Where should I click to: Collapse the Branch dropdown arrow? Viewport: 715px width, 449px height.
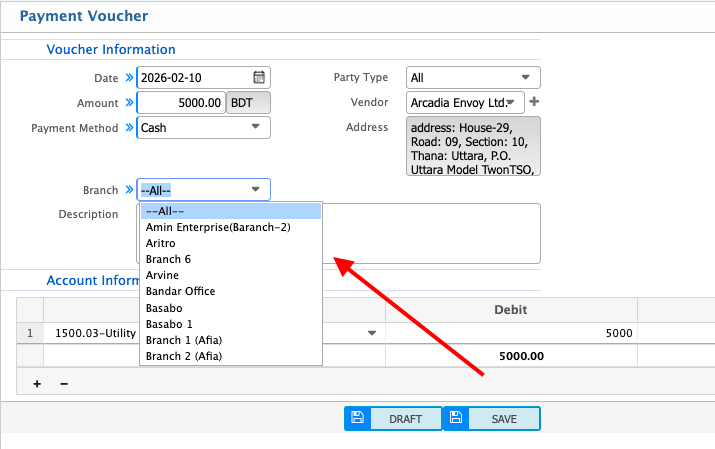click(x=256, y=190)
